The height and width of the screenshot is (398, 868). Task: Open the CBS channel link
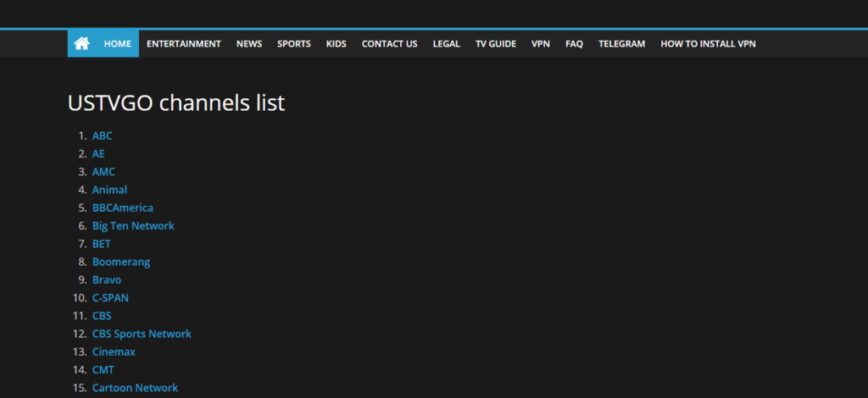pyautogui.click(x=102, y=316)
